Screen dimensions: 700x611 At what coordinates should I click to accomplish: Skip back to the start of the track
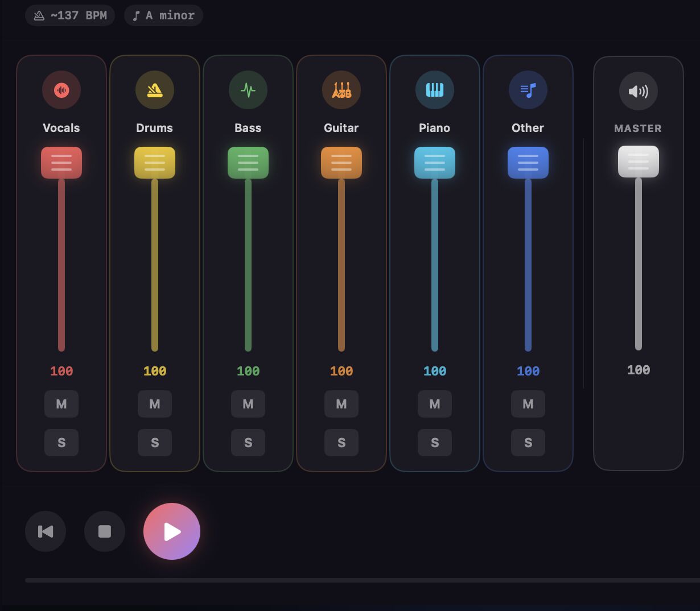pos(46,531)
